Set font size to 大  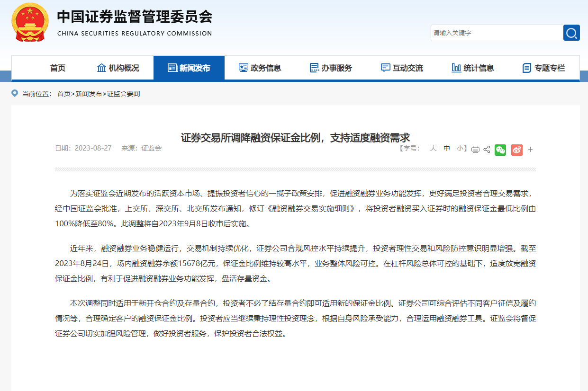[433, 148]
